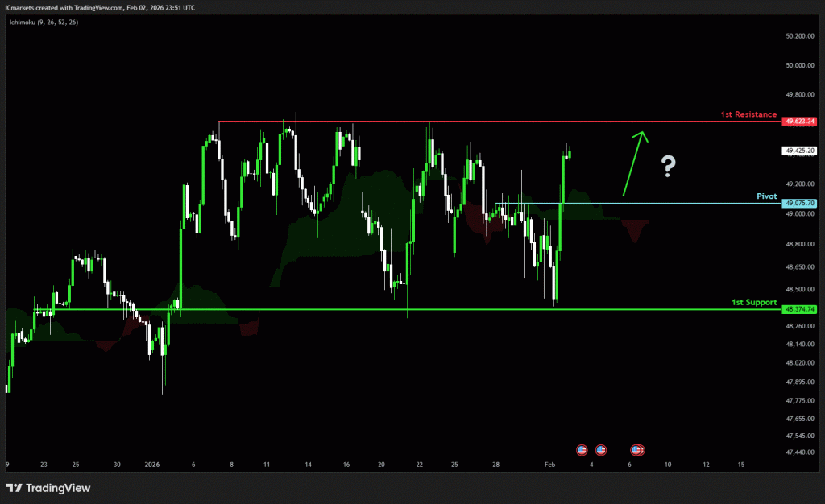Image resolution: width=825 pixels, height=504 pixels.
Task: Click the 2026 label on the time axis
Action: click(x=153, y=465)
